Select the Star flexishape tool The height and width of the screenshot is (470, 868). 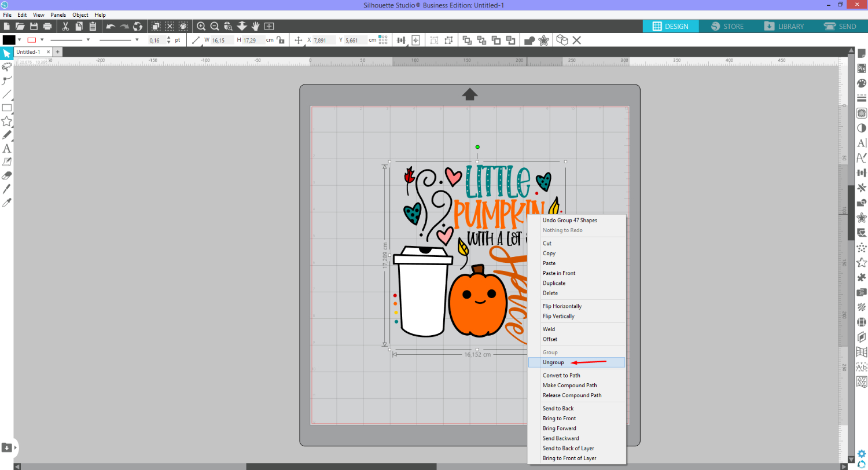[6, 121]
